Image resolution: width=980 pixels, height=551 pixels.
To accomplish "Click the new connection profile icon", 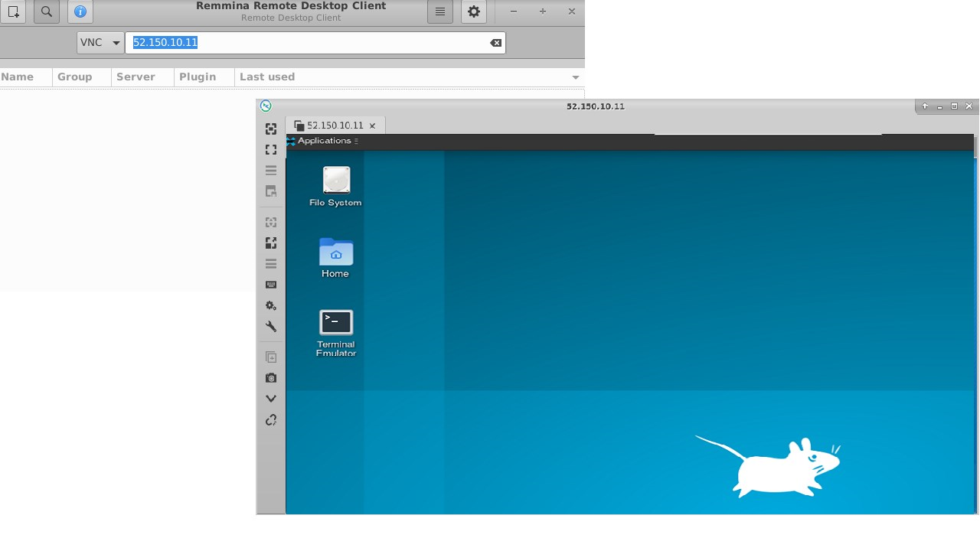I will [13, 11].
